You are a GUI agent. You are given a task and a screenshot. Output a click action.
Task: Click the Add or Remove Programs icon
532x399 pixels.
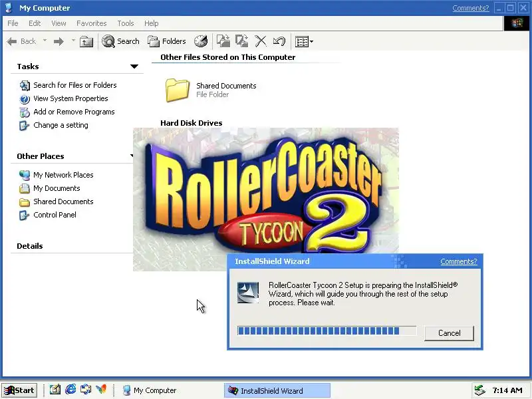(25, 112)
